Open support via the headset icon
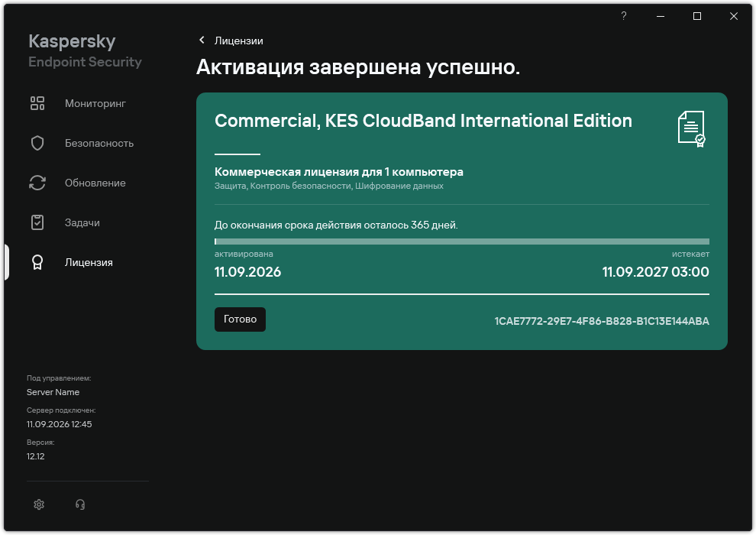Viewport: 756px width, 535px height. (x=80, y=504)
